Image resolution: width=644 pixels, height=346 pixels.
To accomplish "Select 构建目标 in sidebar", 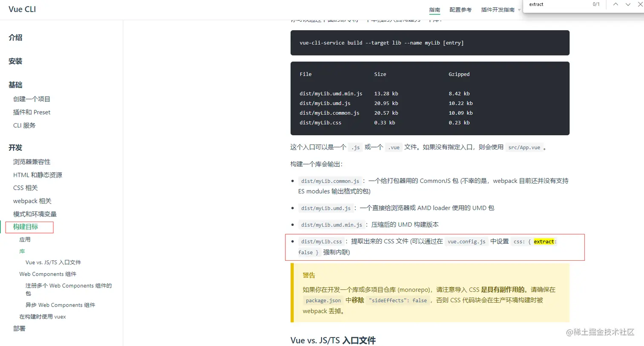I will coord(26,227).
